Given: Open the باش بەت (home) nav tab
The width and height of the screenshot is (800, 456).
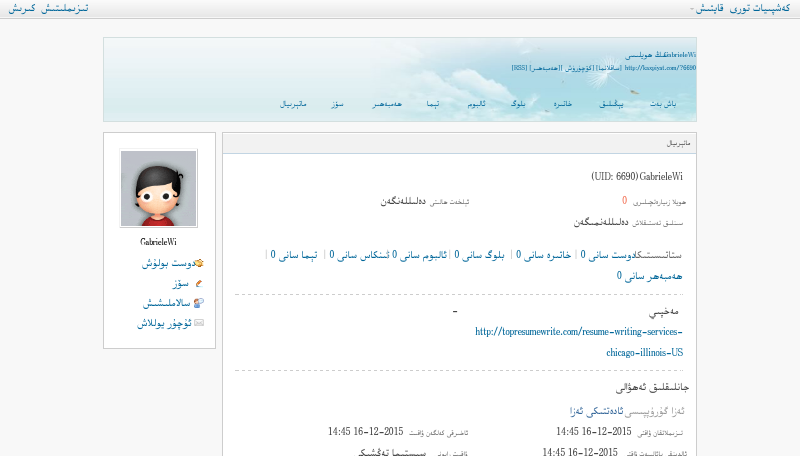Looking at the screenshot, I should click(x=663, y=104).
